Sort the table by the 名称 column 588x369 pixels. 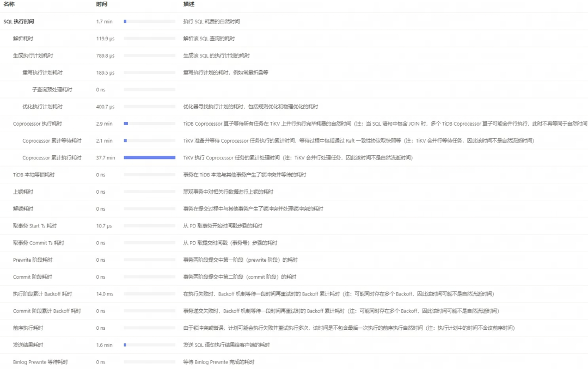[9, 4]
